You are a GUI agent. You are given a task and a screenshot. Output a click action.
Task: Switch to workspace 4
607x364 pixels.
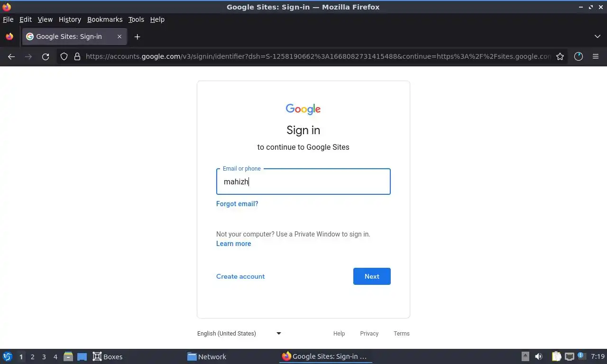pos(55,357)
